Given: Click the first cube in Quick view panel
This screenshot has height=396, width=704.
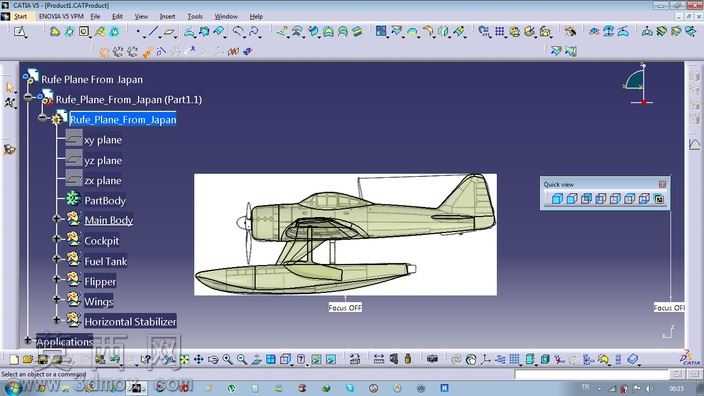Looking at the screenshot, I should click(557, 198).
